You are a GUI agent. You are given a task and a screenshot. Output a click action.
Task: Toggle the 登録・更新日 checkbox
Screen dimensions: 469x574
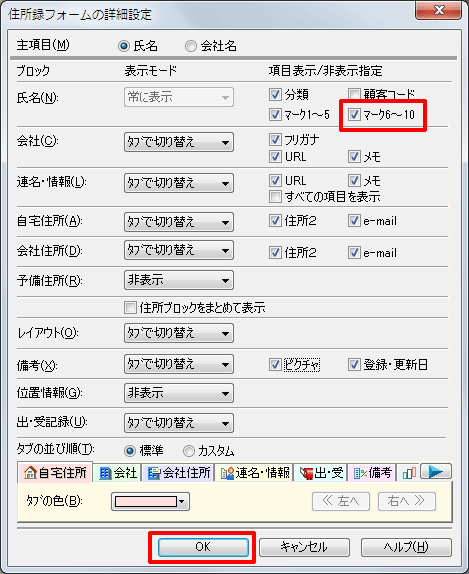tap(354, 365)
